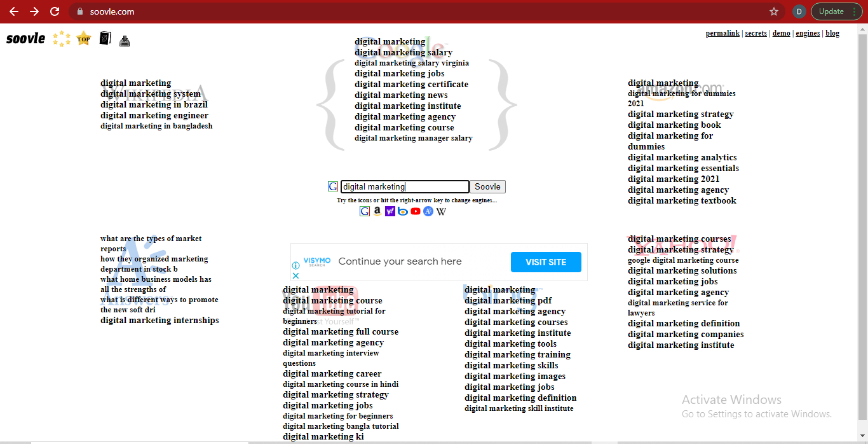The width and height of the screenshot is (868, 444).
Task: Open the engines link
Action: click(808, 33)
